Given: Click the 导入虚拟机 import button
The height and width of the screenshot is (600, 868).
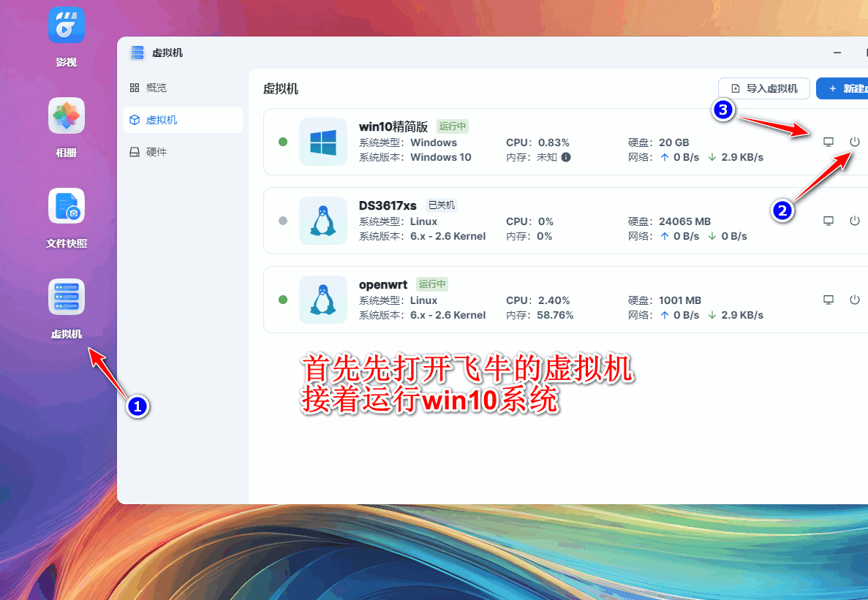Looking at the screenshot, I should coord(763,88).
